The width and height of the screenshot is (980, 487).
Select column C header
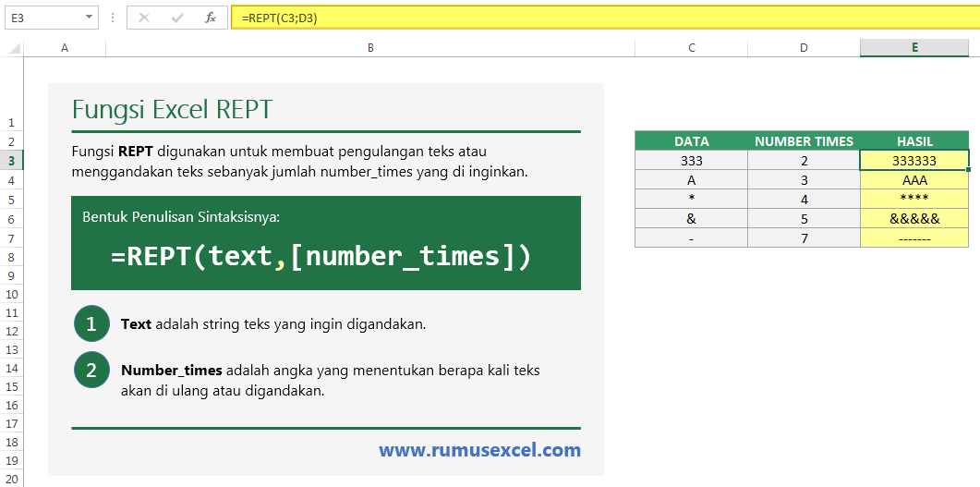click(691, 48)
